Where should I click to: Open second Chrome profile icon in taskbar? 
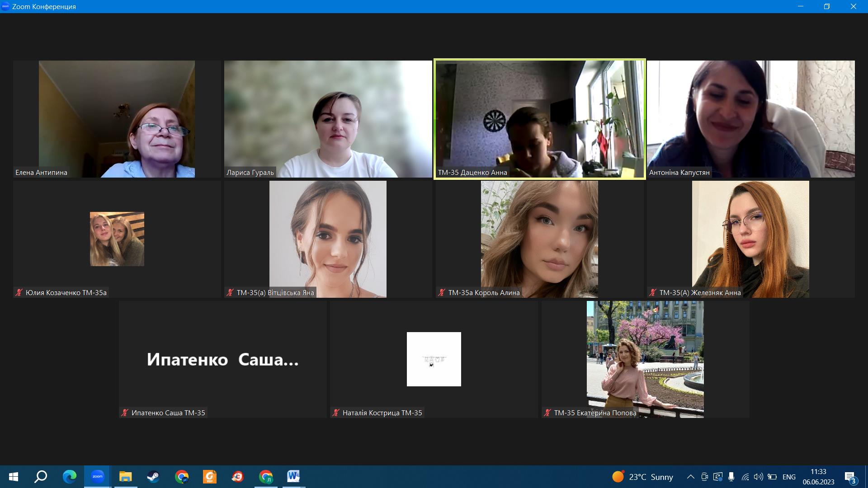(266, 477)
